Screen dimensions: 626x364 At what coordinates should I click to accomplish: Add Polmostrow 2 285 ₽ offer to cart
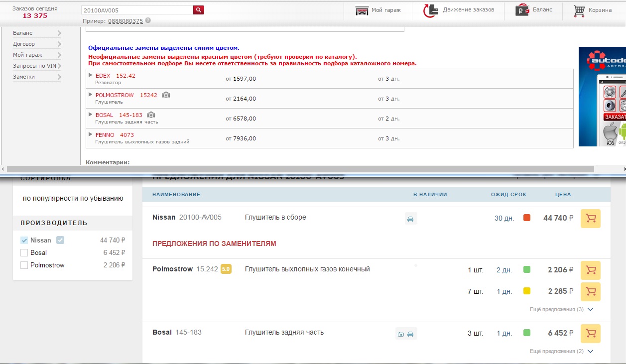(591, 291)
